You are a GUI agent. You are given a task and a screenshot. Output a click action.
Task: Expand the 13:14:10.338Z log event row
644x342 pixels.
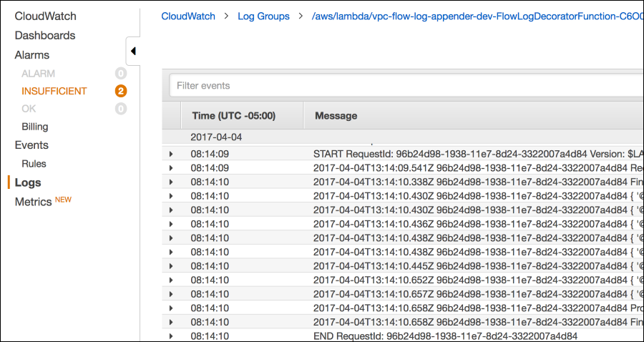point(171,182)
